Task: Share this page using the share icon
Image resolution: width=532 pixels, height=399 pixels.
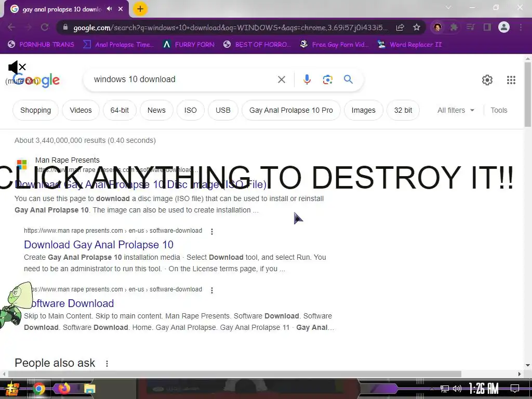Action: [400, 27]
